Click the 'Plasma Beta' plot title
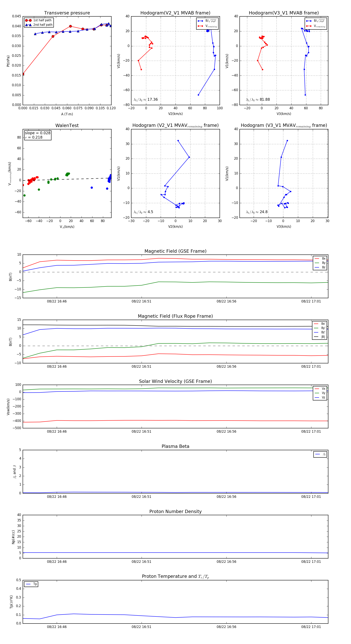This screenshot has width=351, height=644. click(x=175, y=446)
